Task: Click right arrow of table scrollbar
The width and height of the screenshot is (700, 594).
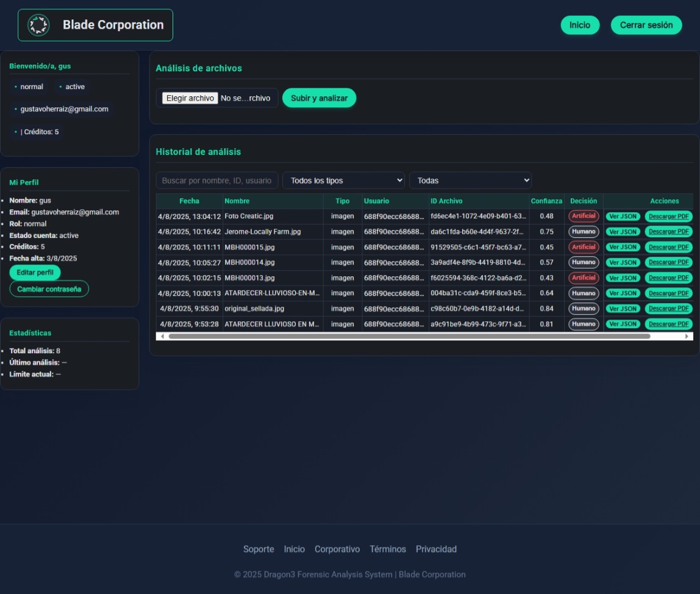Action: (687, 336)
